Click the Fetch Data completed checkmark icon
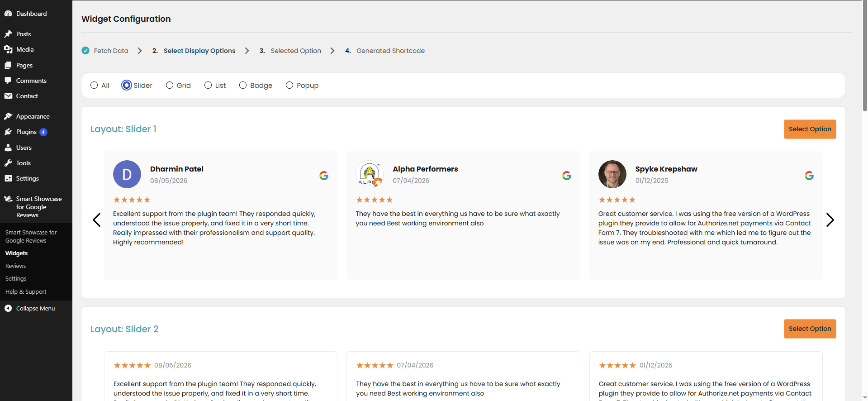This screenshot has height=401, width=868. tap(85, 51)
